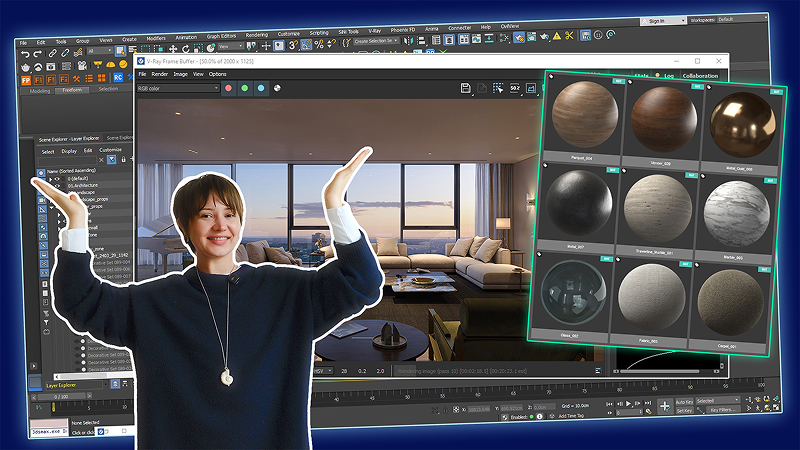Image resolution: width=800 pixels, height=450 pixels.
Task: Toggle green channel in V-Ray Frame Buffer
Action: coord(245,88)
